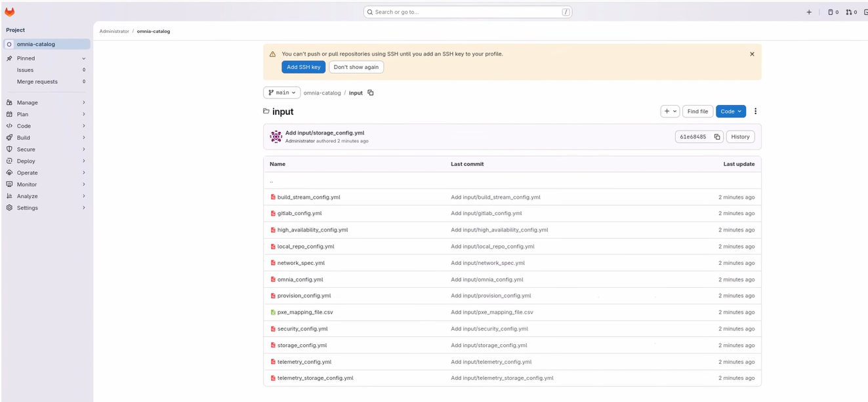Click the high_availability_config.yml file icon

tap(273, 230)
